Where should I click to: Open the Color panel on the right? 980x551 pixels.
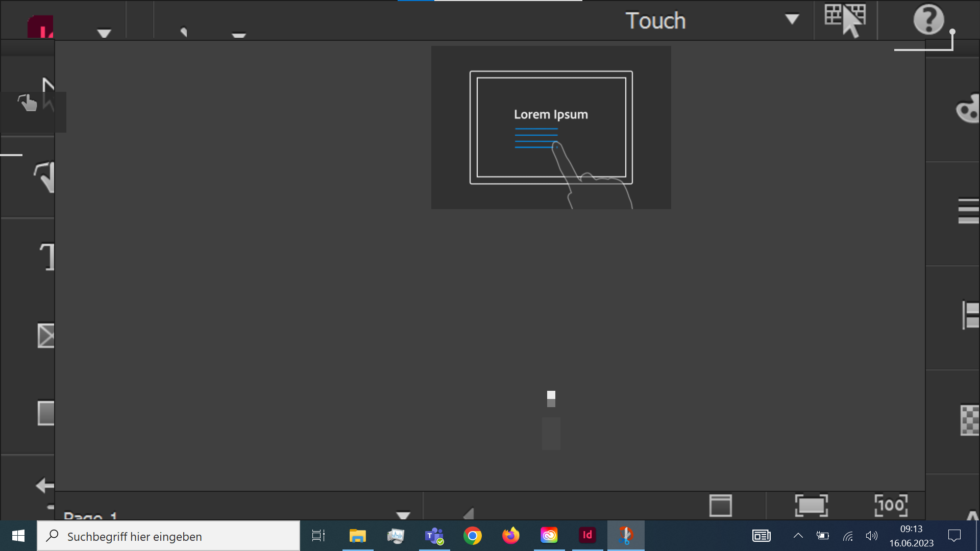[968, 108]
